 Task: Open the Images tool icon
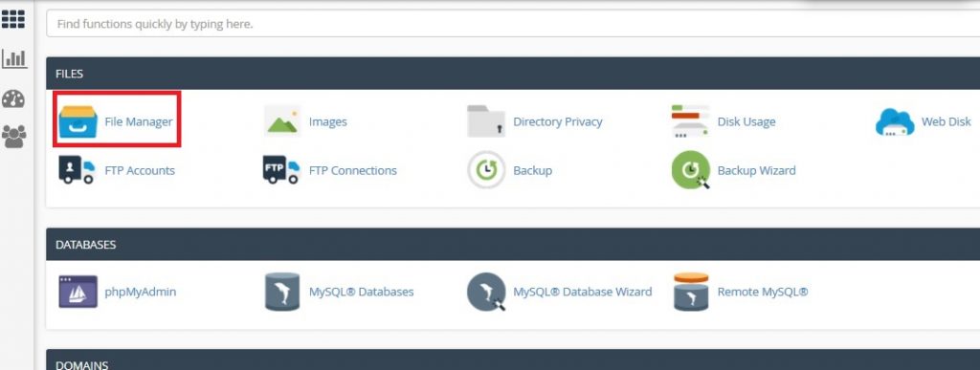[282, 121]
